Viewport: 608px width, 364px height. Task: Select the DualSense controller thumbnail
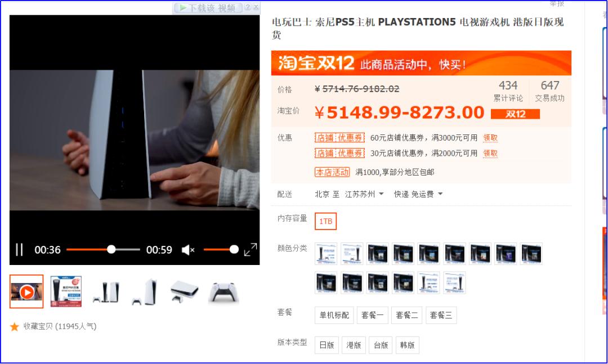223,292
